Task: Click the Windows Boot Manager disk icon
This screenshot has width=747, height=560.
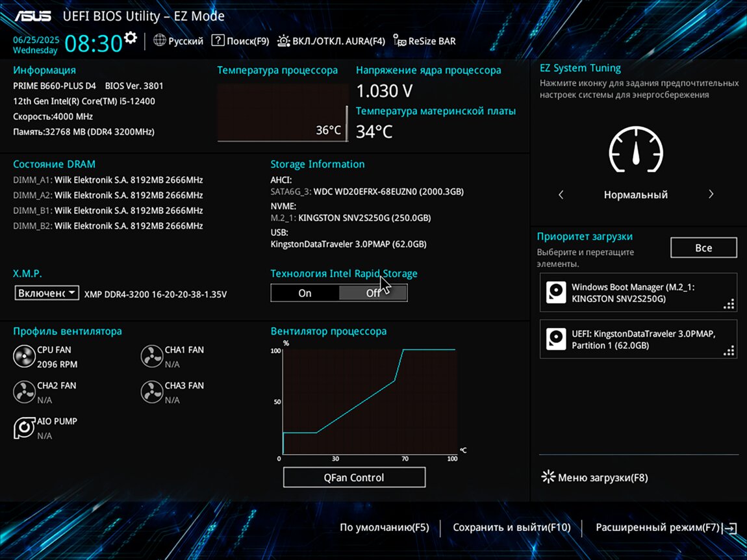Action: click(555, 292)
